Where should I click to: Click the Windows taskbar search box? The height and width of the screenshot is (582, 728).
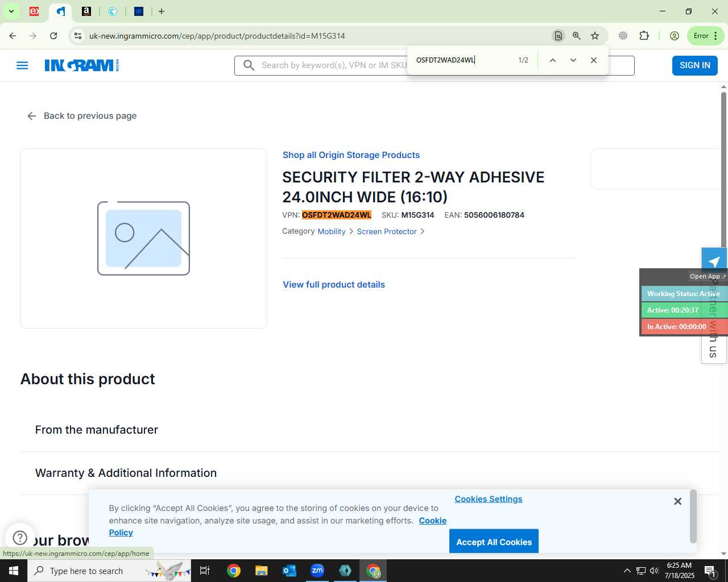(x=109, y=571)
